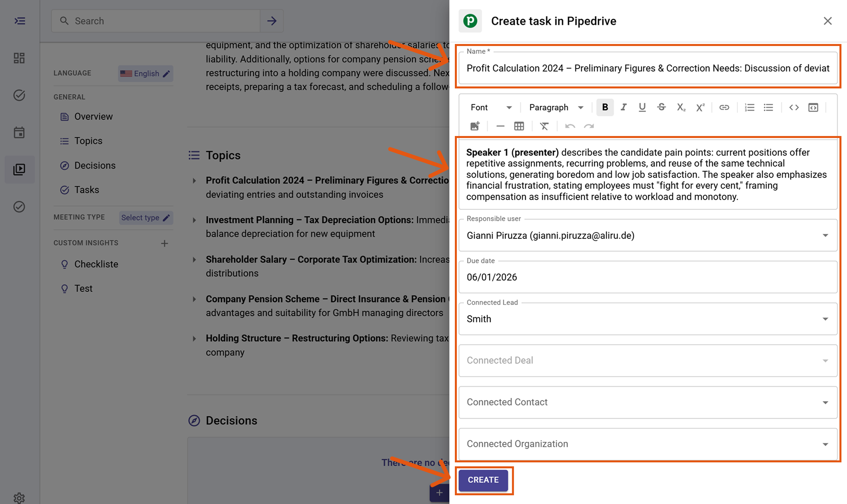Insert a code block

pyautogui.click(x=813, y=107)
